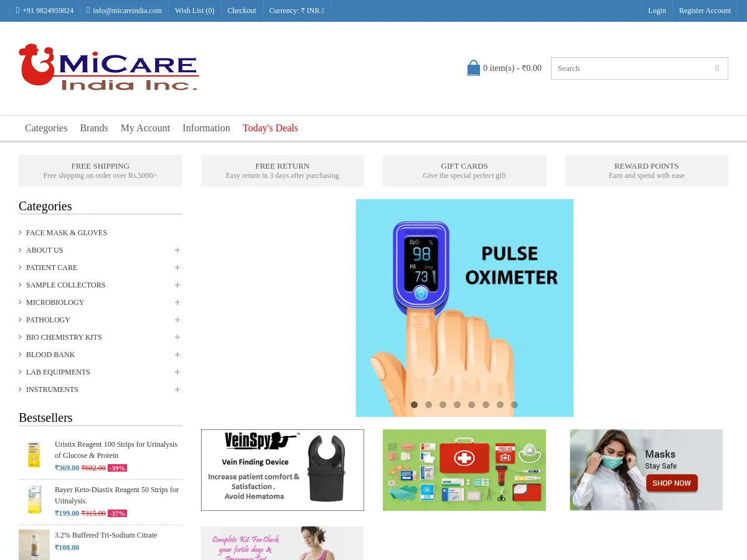The image size is (747, 560).
Task: Open the Categories menu
Action: tap(46, 128)
